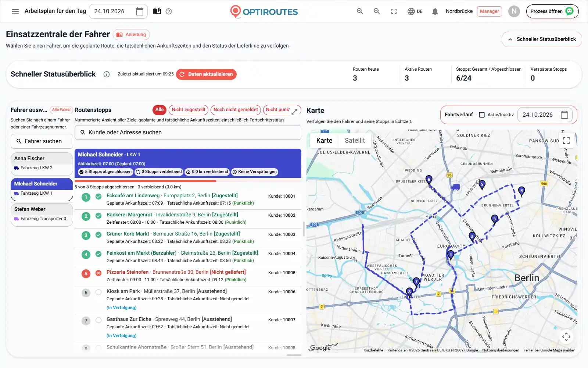Viewport: 588px width, 368px height.
Task: Open map camera movement controls
Action: click(566, 336)
